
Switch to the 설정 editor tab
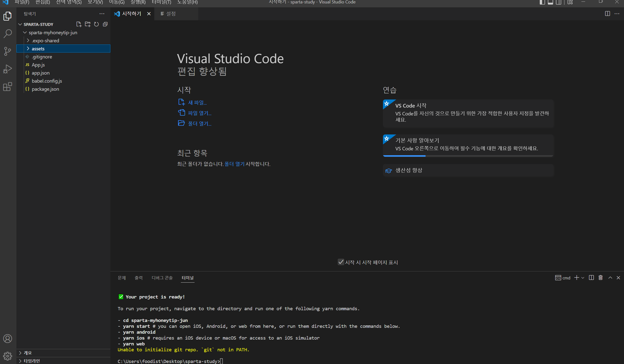click(176, 14)
